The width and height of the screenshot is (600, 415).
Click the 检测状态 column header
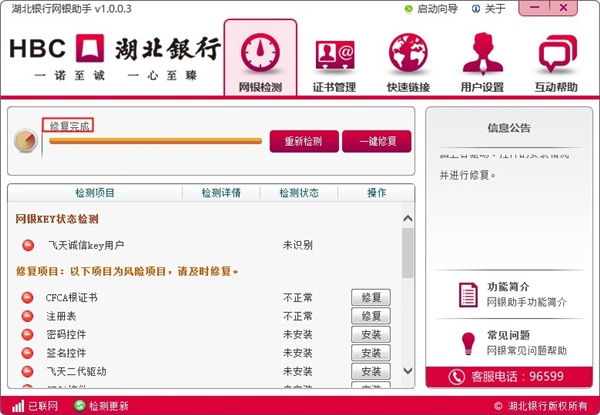pyautogui.click(x=299, y=193)
